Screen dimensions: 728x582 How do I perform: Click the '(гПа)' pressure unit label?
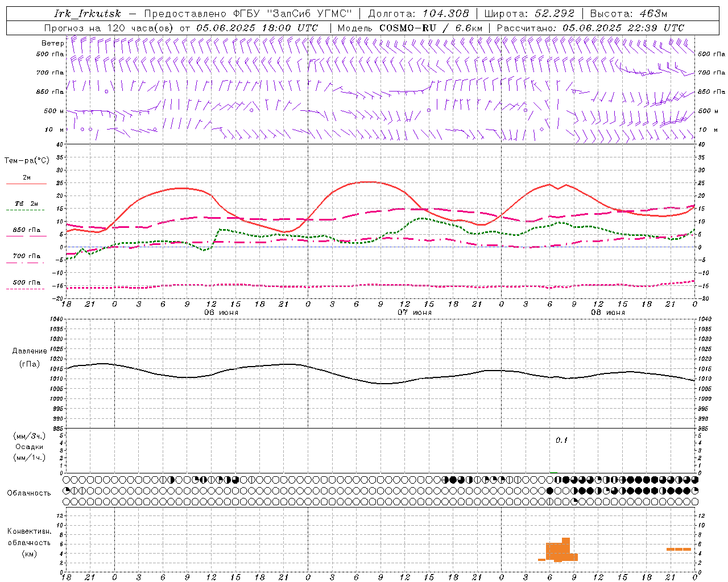click(30, 364)
